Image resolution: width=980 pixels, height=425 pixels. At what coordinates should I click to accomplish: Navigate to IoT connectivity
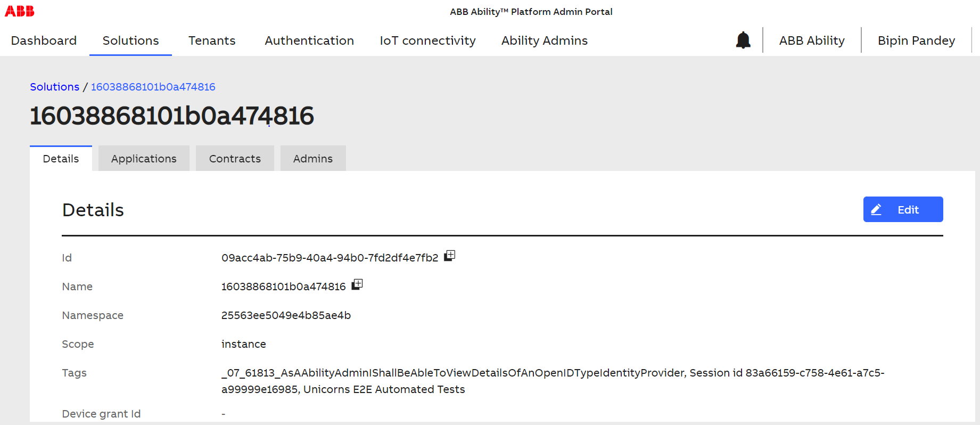click(x=427, y=40)
